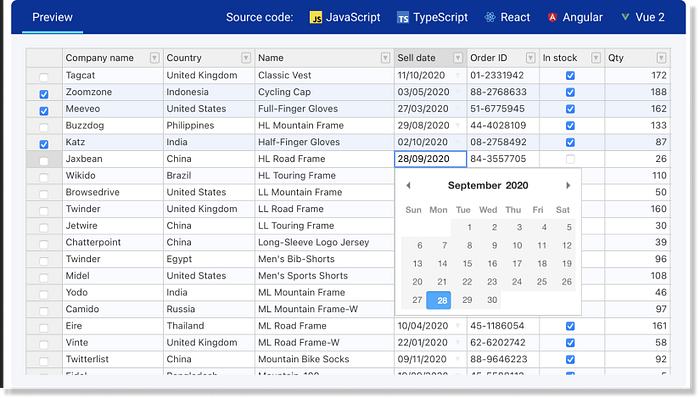Select the Tagcat row checkbox
Viewport: 700px width, 398px height.
[x=44, y=78]
